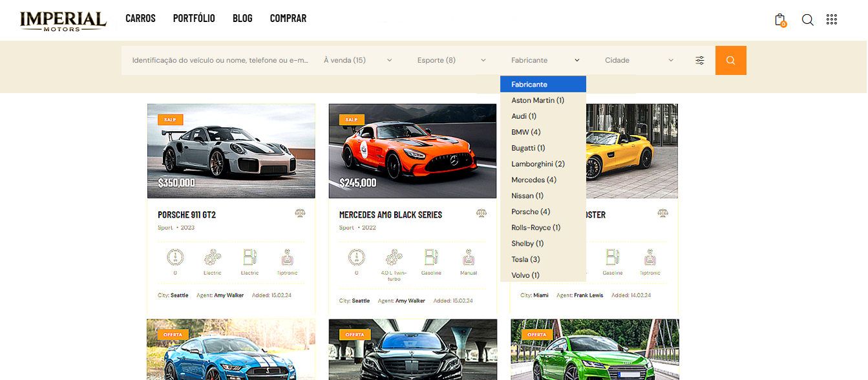The width and height of the screenshot is (868, 380).
Task: Open the orange Mercedes AMG photo
Action: (412, 151)
